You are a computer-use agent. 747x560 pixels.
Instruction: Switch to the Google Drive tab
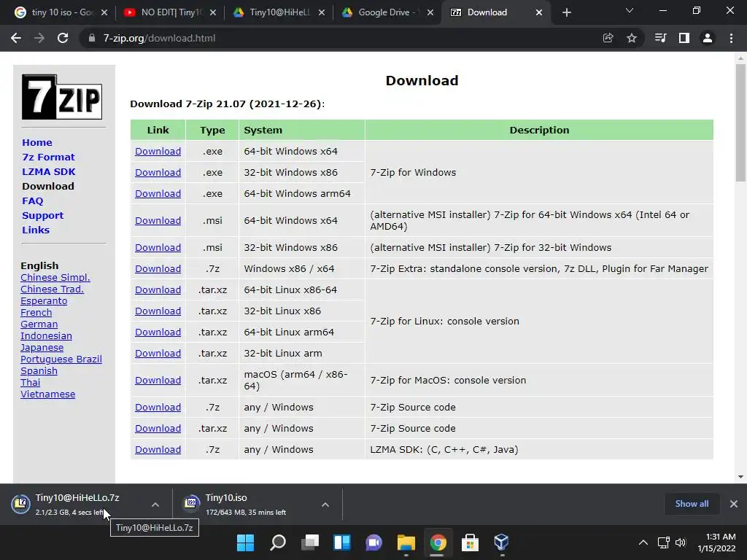coord(387,12)
